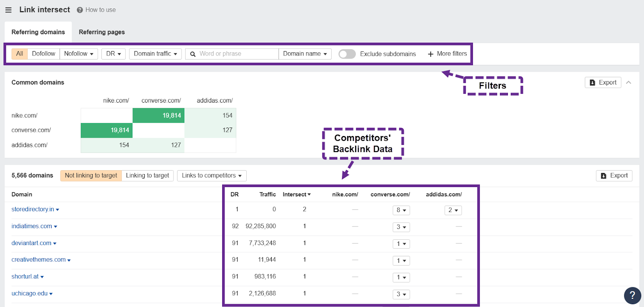Click the converse.com/nike.com cell showing 19,814

click(107, 130)
